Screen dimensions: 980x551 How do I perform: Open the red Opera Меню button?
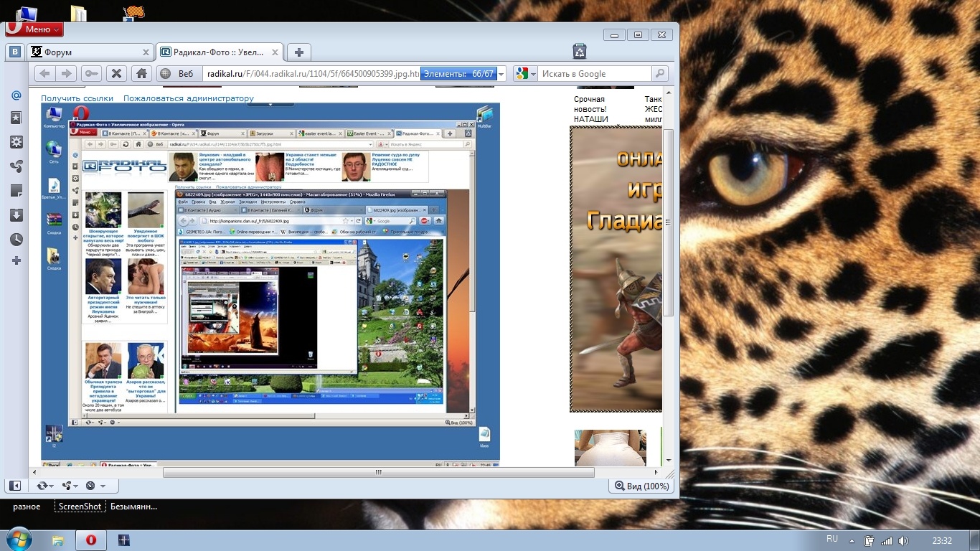(x=34, y=29)
